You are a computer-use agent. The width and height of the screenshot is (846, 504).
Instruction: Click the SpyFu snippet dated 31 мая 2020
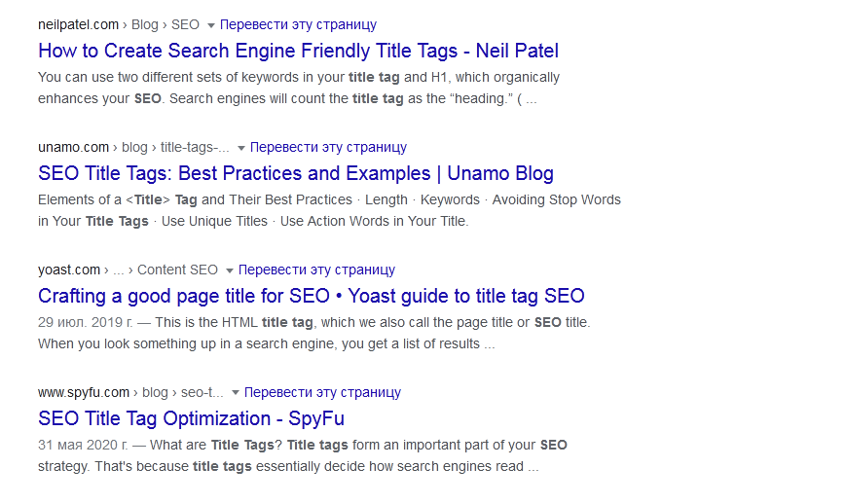(x=303, y=455)
